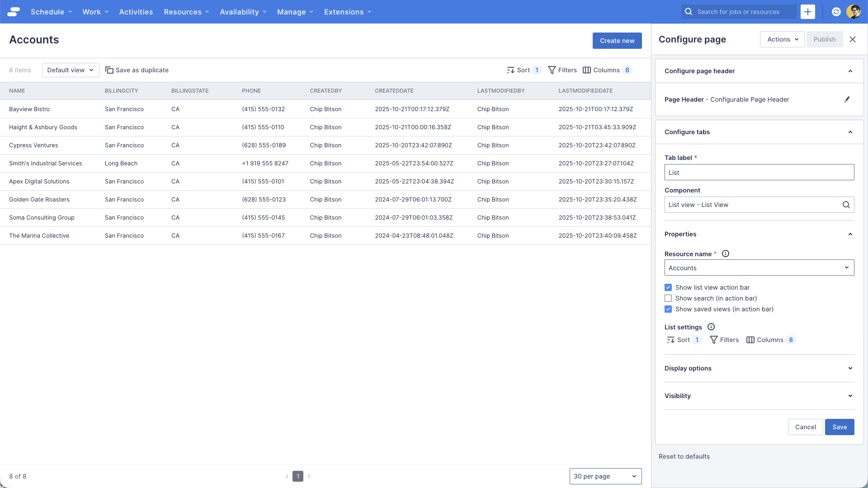Image resolution: width=868 pixels, height=488 pixels.
Task: Open the Filters icon under List settings
Action: (713, 340)
